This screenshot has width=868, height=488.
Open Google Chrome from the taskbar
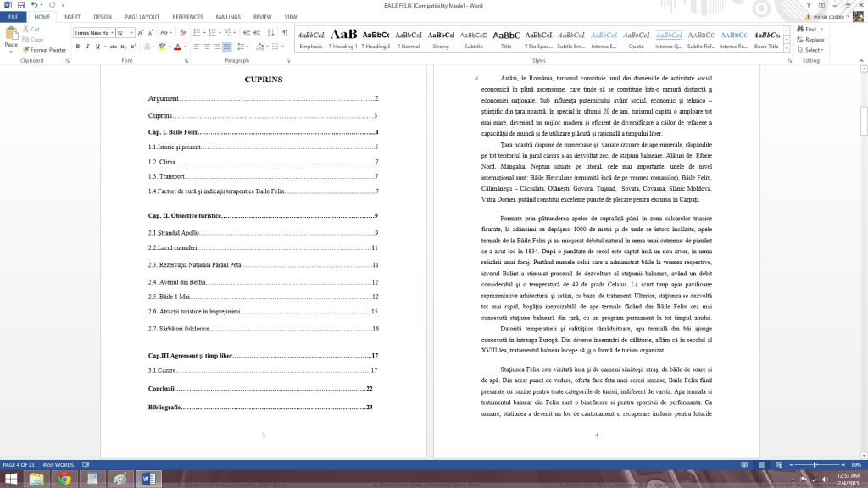(x=64, y=479)
